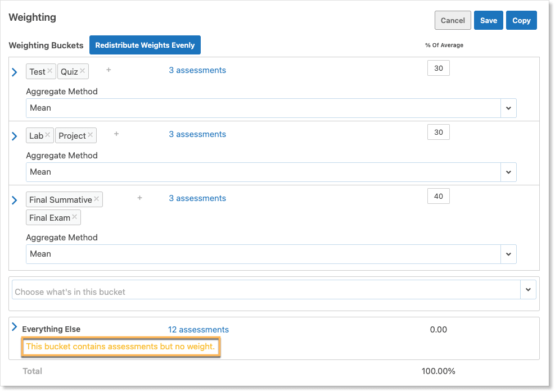This screenshot has width=555, height=392.
Task: Open the 'Choose what's in this bucket' dropdown
Action: (528, 290)
